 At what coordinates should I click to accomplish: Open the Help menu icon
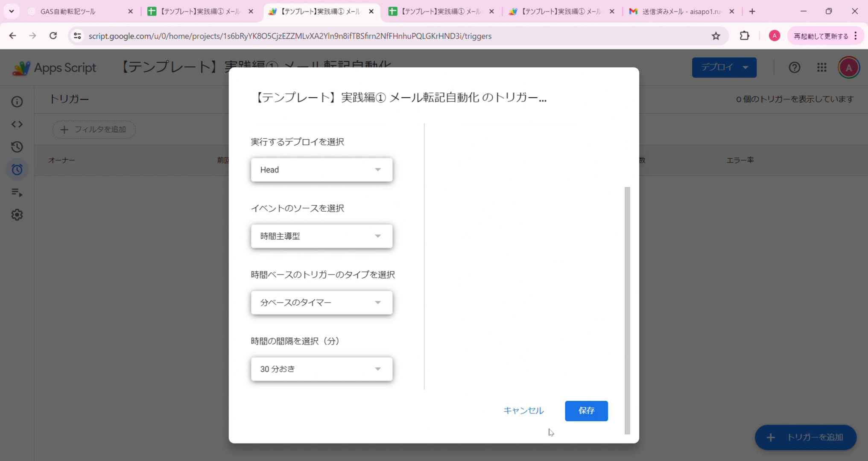tap(794, 67)
